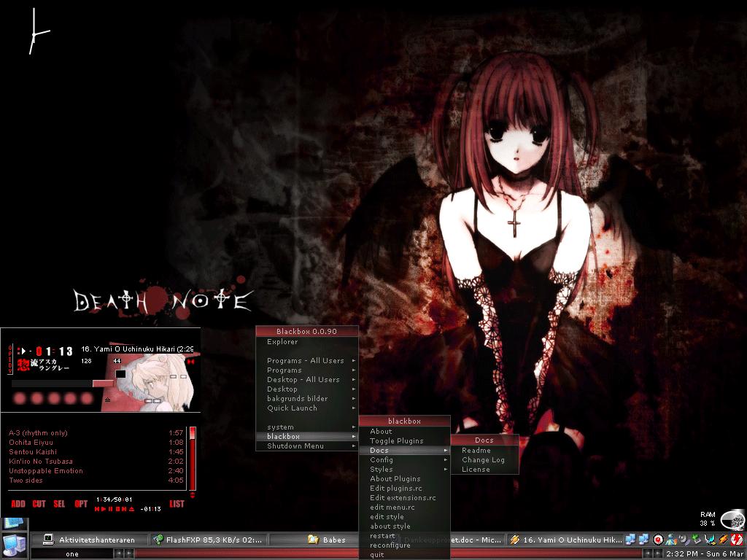Pause playback with the small pause icon
The width and height of the screenshot is (747, 560).
(111, 509)
